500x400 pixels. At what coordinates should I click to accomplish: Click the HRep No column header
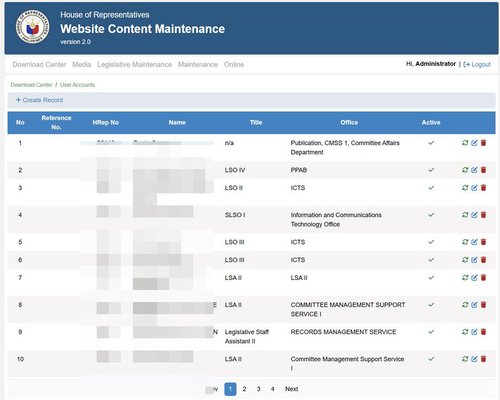point(106,123)
